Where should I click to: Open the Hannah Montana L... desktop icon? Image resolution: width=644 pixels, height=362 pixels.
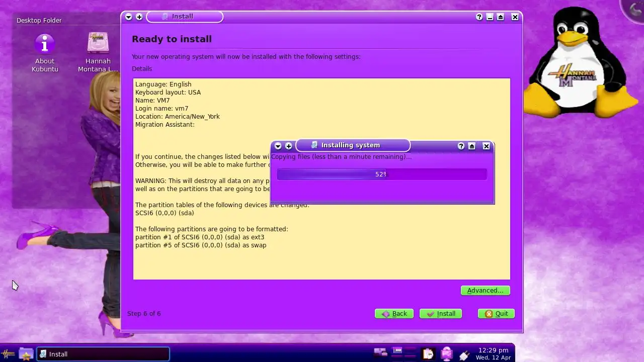(98, 53)
